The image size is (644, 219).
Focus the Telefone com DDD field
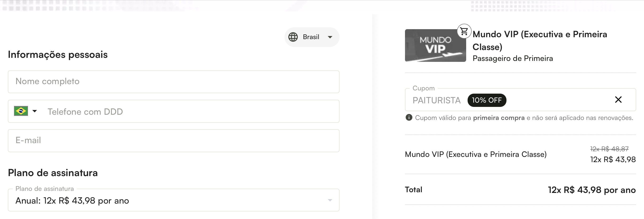click(190, 111)
